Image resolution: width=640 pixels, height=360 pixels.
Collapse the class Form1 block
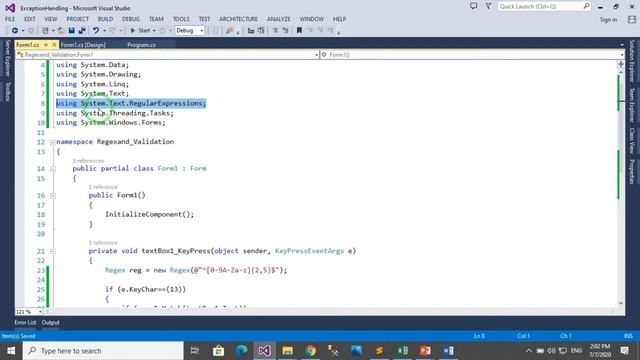point(53,169)
